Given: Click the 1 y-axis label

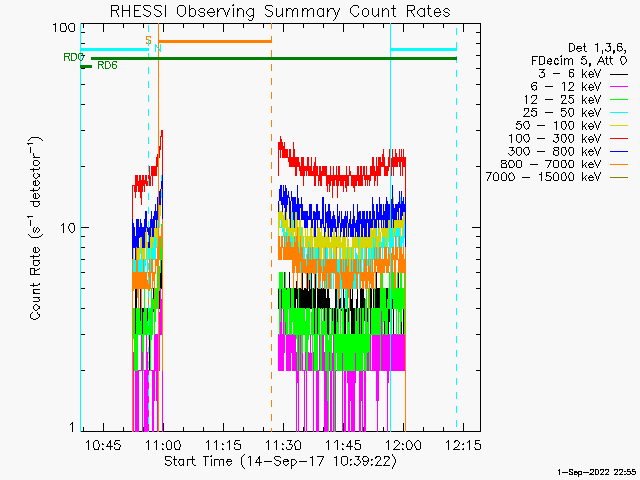Looking at the screenshot, I should [72, 427].
